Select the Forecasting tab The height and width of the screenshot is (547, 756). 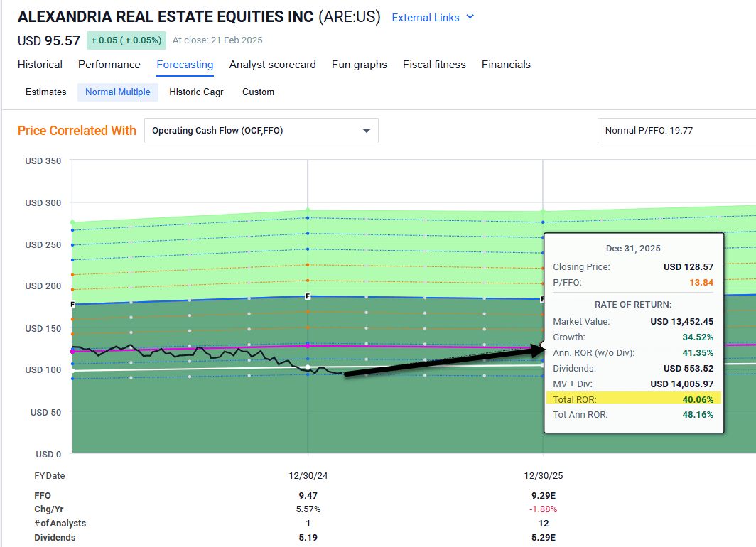(185, 65)
